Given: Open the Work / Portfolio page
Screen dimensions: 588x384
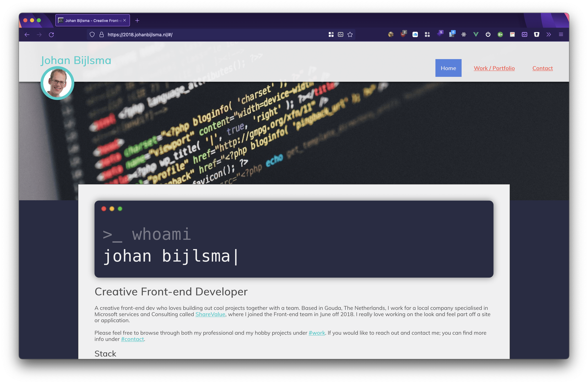Looking at the screenshot, I should (494, 68).
